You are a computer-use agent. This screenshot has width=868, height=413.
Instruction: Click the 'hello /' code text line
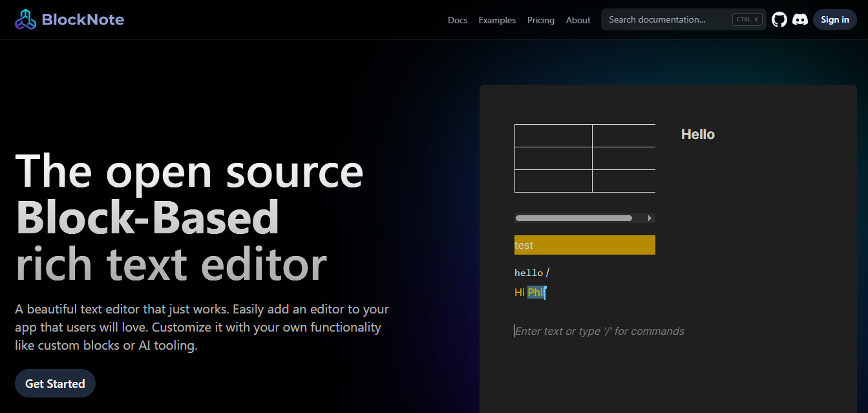click(x=532, y=273)
